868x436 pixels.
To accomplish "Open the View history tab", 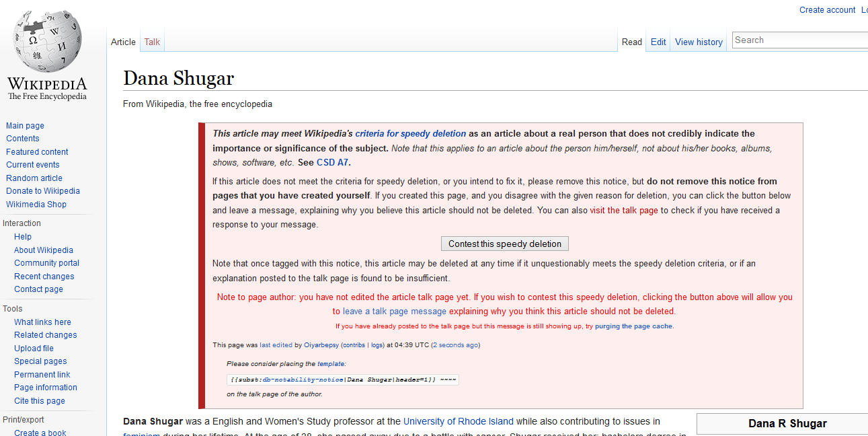I will click(x=699, y=42).
